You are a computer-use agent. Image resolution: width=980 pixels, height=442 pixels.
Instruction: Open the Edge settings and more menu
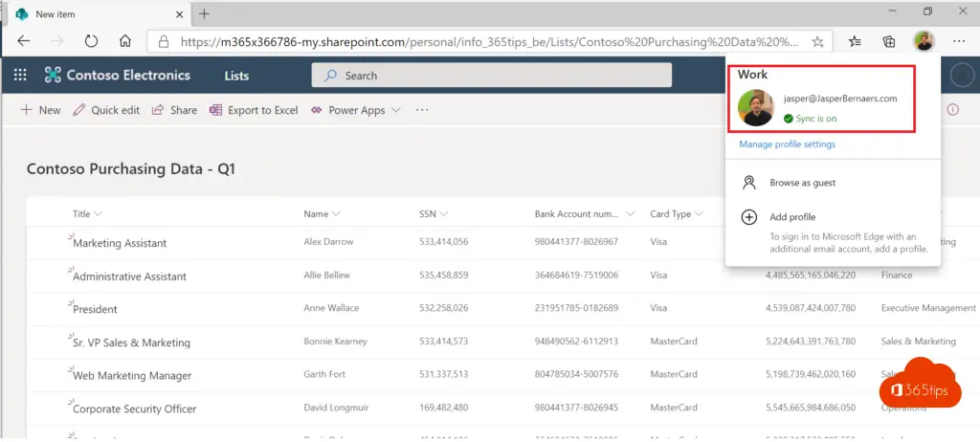[957, 41]
